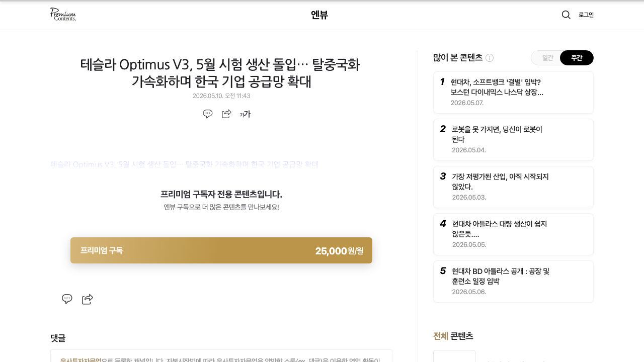This screenshot has height=362, width=644.
Task: Click the bottom share icon
Action: point(88,299)
